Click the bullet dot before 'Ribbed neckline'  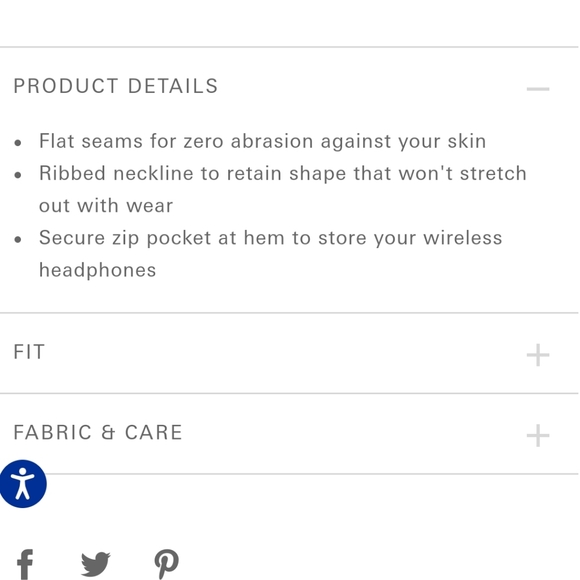pyautogui.click(x=18, y=175)
